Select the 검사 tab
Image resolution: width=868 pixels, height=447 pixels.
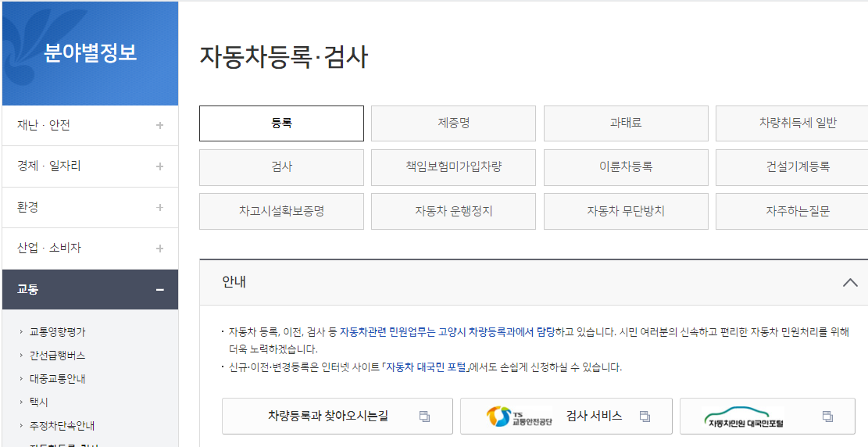282,167
